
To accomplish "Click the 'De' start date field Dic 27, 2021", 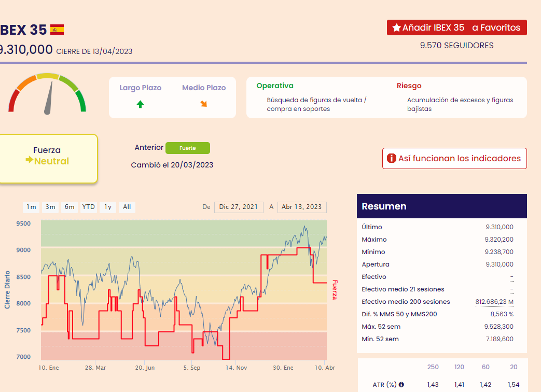I will [x=239, y=207].
